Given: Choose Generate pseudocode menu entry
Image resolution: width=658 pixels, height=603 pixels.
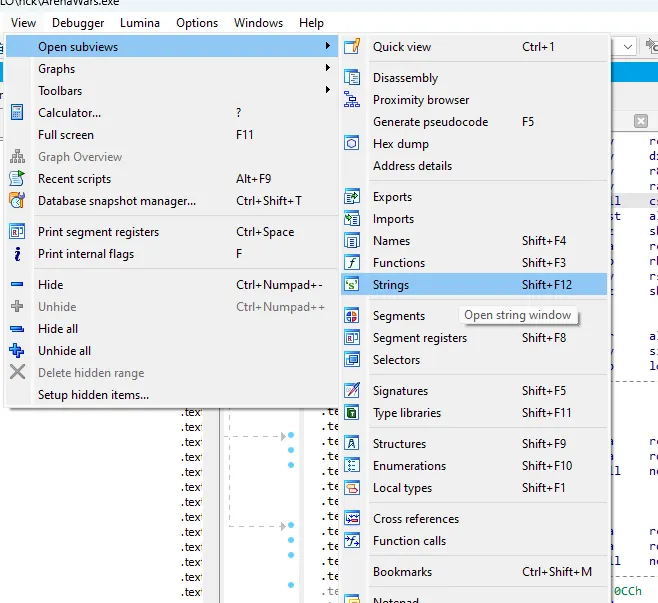Looking at the screenshot, I should click(x=430, y=122).
